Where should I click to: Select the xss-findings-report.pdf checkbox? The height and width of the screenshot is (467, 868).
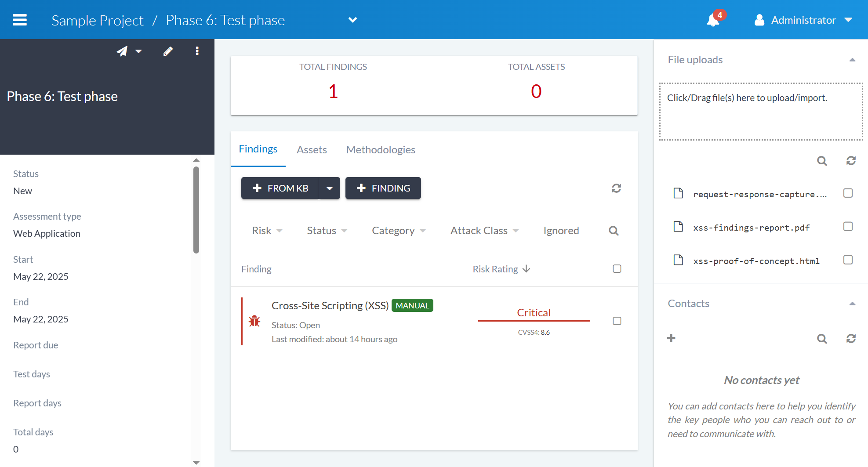pyautogui.click(x=848, y=227)
